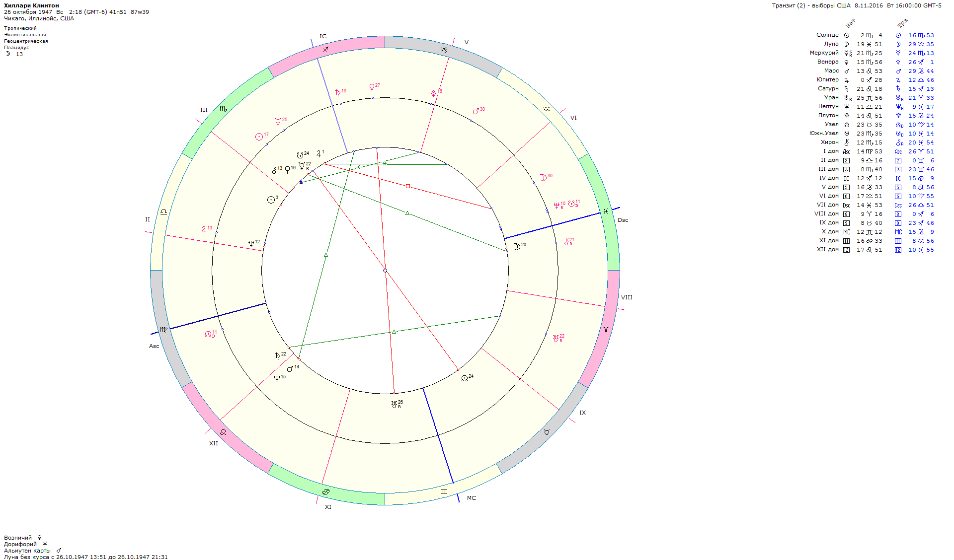Screen dimensions: 954x560
Task: Click transit Sun symbol at 17 degrees
Action: [259, 137]
